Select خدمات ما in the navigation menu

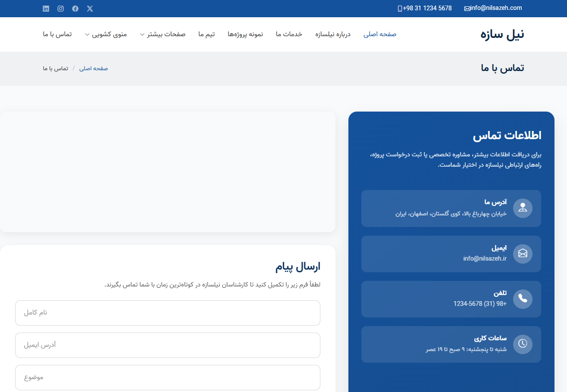coord(289,34)
